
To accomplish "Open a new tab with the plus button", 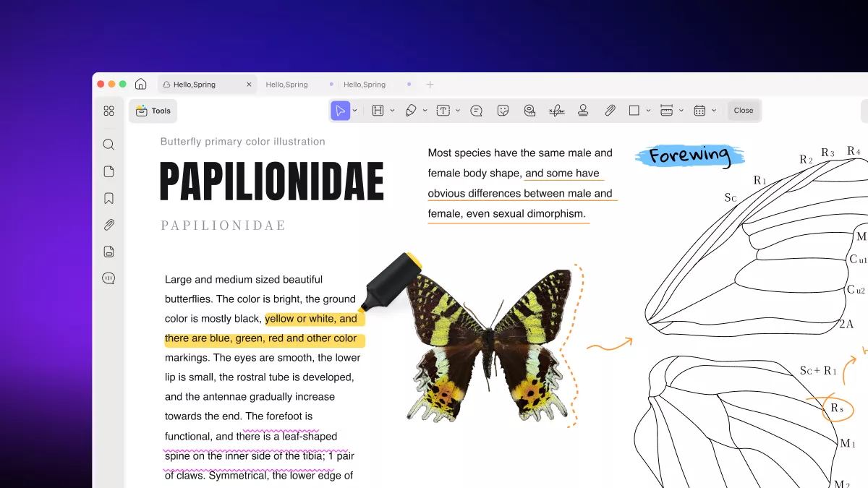I will click(x=430, y=84).
